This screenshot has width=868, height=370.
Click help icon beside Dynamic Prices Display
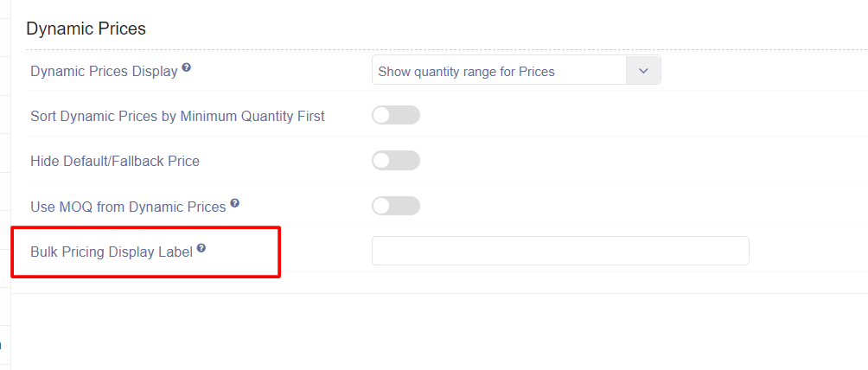pos(187,67)
